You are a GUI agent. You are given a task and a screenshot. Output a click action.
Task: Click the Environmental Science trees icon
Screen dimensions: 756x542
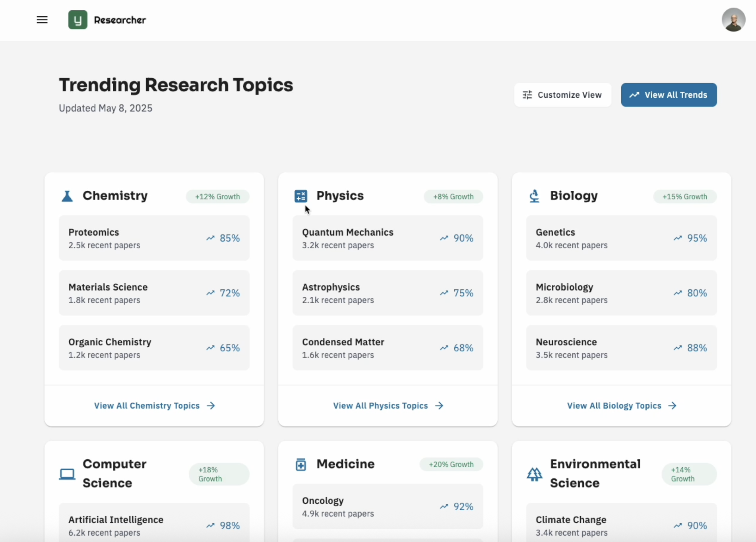point(534,473)
